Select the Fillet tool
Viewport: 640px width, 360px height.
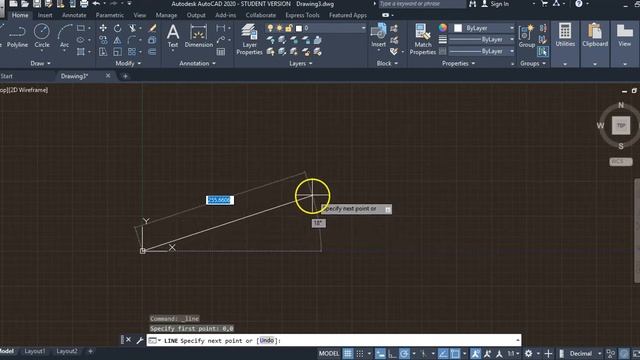[x=131, y=40]
